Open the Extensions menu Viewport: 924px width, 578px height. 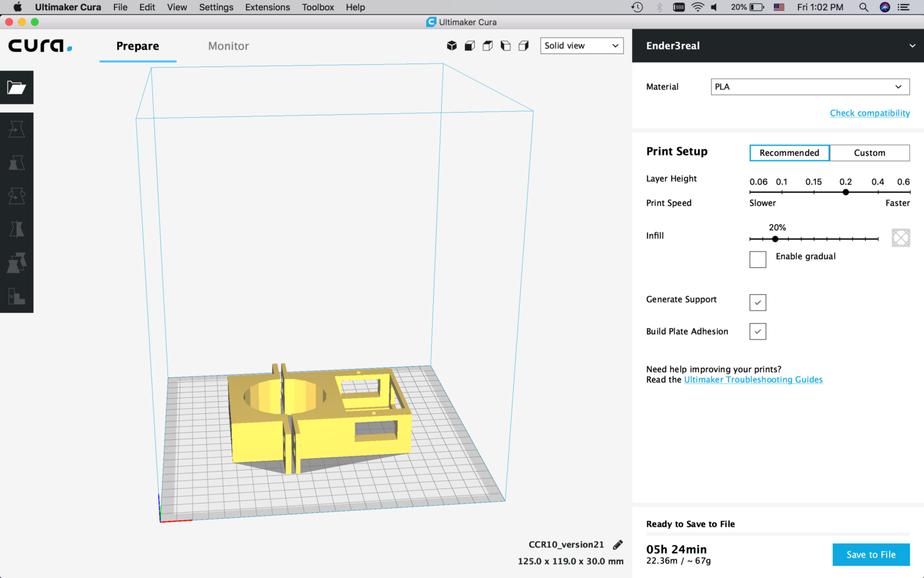coord(267,8)
